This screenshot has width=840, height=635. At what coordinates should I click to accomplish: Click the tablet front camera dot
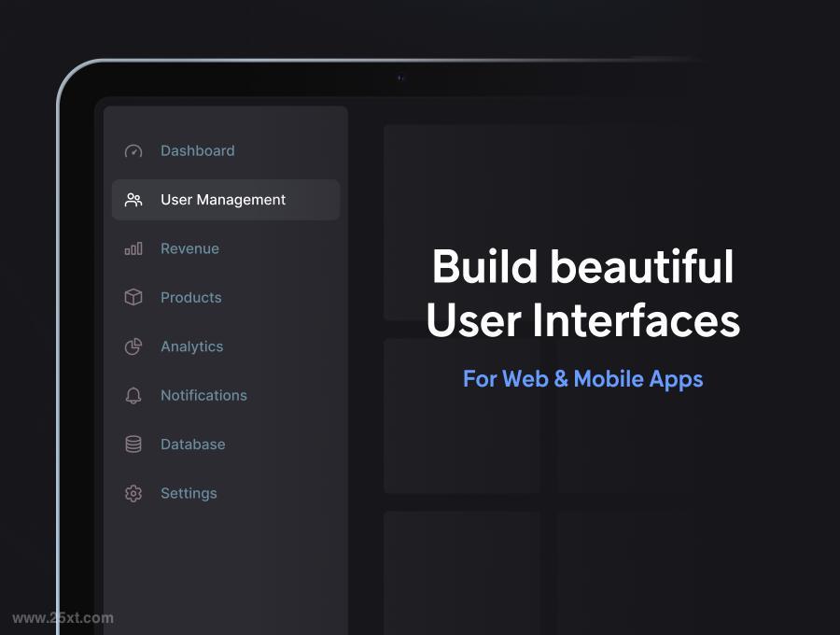click(400, 78)
